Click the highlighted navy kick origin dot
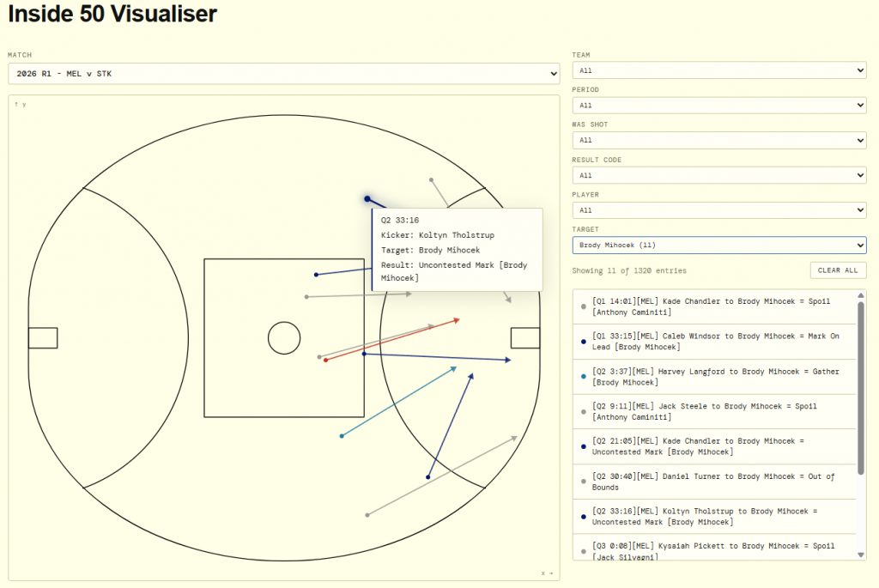 (367, 199)
